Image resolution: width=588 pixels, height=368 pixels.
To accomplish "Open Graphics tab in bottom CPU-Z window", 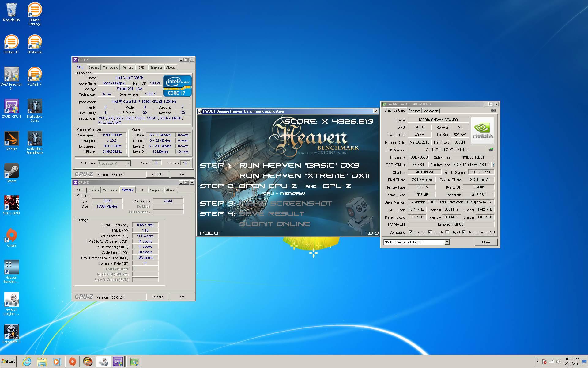I will point(156,190).
